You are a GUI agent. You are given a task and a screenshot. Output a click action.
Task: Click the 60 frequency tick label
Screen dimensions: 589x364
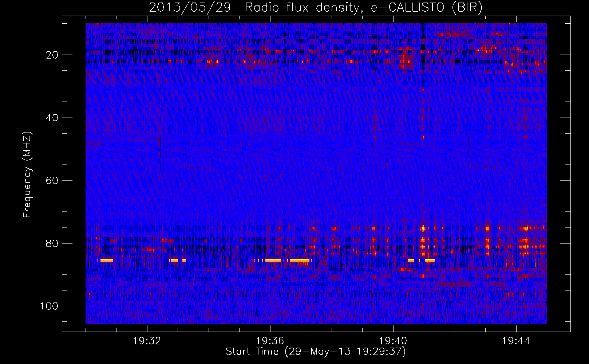[52, 181]
